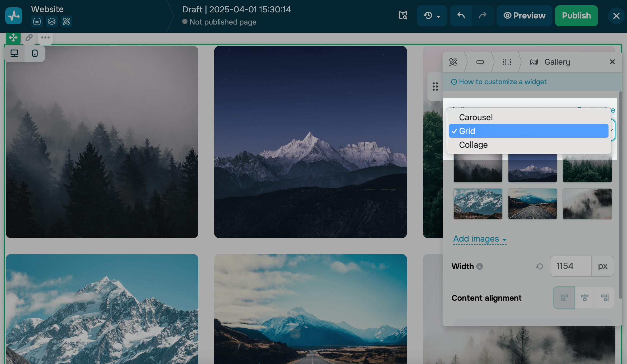Click the undo arrow icon

coord(461,16)
